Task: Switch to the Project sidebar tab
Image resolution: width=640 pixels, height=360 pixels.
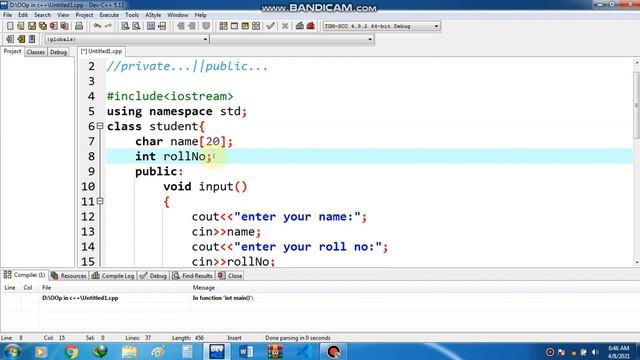Action: [x=12, y=51]
